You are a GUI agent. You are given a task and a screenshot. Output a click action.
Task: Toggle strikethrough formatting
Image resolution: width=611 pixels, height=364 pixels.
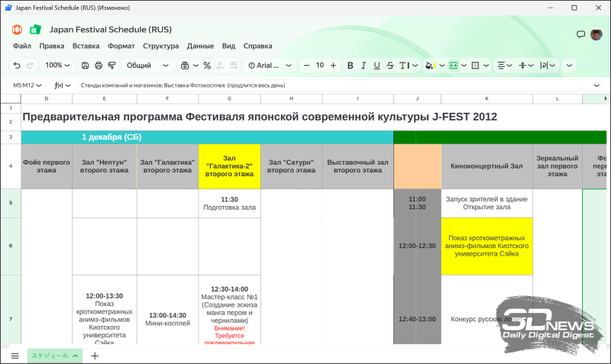coord(390,66)
